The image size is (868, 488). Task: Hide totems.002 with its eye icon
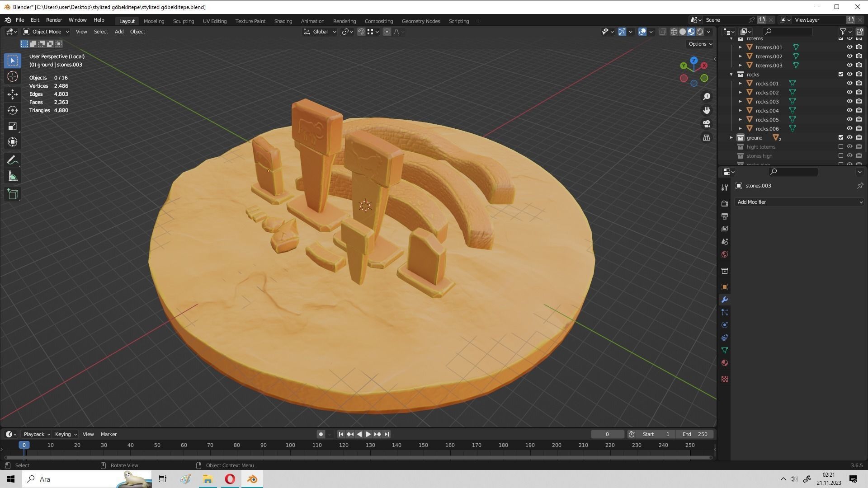click(849, 56)
